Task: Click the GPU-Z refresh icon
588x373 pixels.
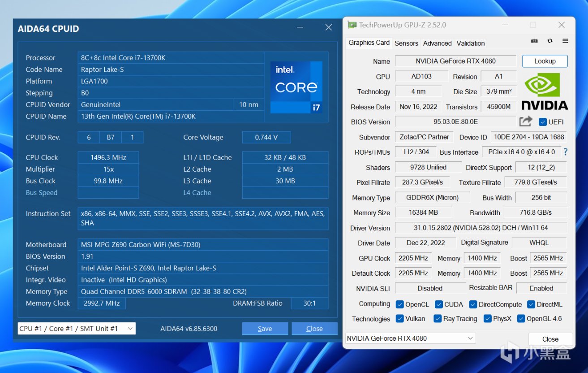Action: pyautogui.click(x=550, y=41)
